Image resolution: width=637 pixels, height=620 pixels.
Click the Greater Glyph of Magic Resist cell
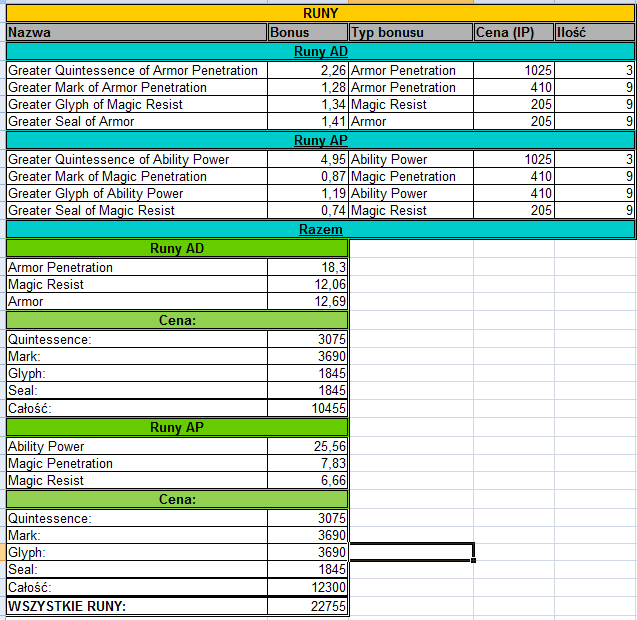tap(137, 104)
